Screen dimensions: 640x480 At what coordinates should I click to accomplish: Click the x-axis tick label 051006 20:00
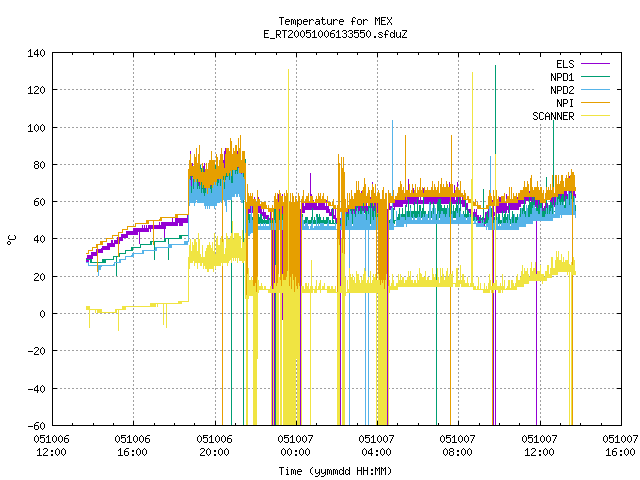point(214,446)
